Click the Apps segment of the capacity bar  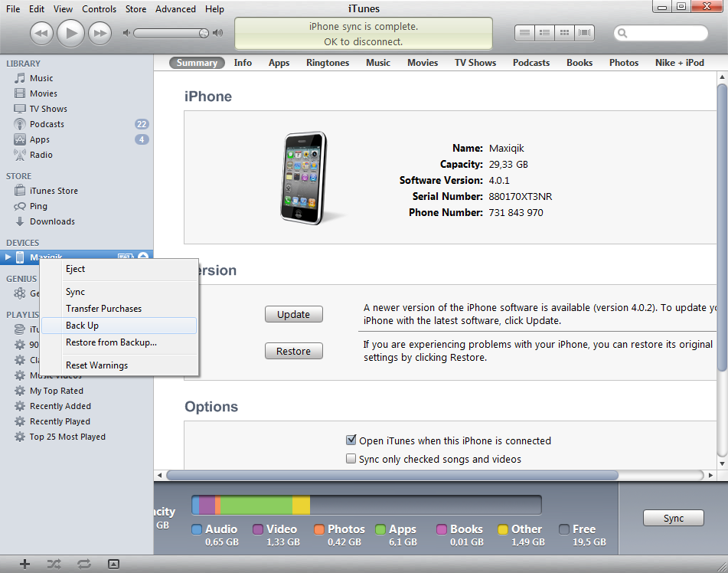256,505
